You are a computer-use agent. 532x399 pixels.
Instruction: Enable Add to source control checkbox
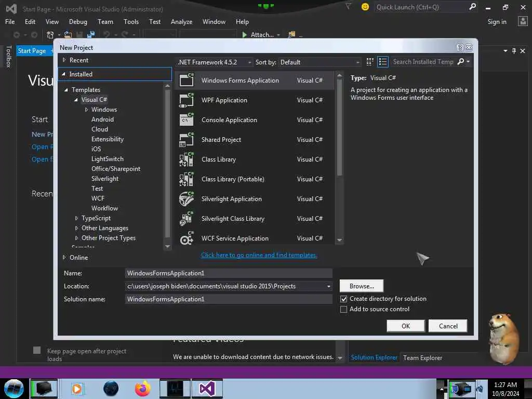[344, 310]
